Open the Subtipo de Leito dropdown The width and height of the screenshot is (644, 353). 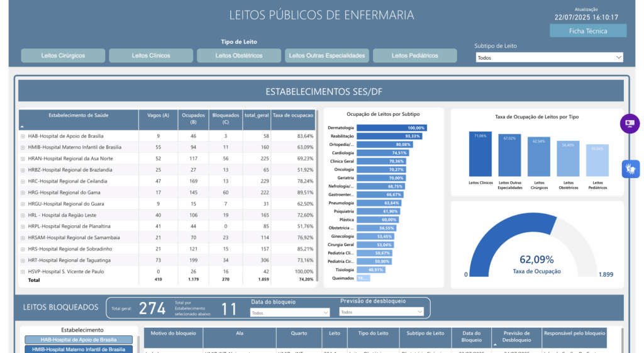[548, 57]
